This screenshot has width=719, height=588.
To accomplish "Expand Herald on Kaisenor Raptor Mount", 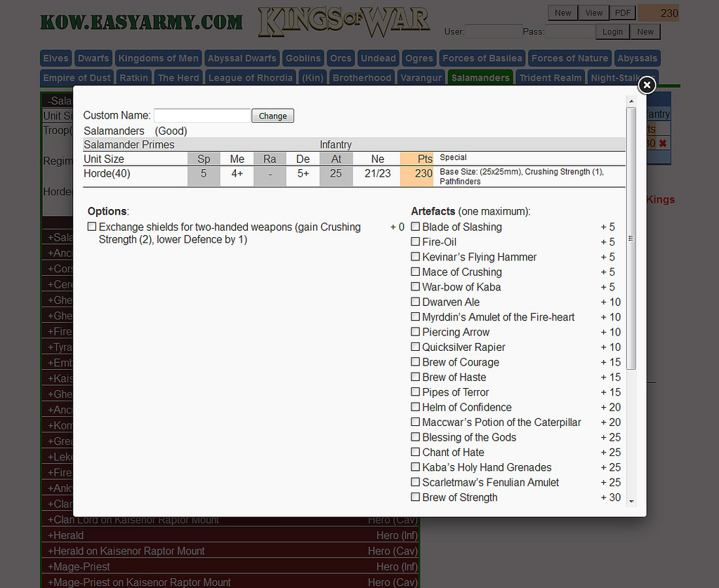I will click(126, 551).
